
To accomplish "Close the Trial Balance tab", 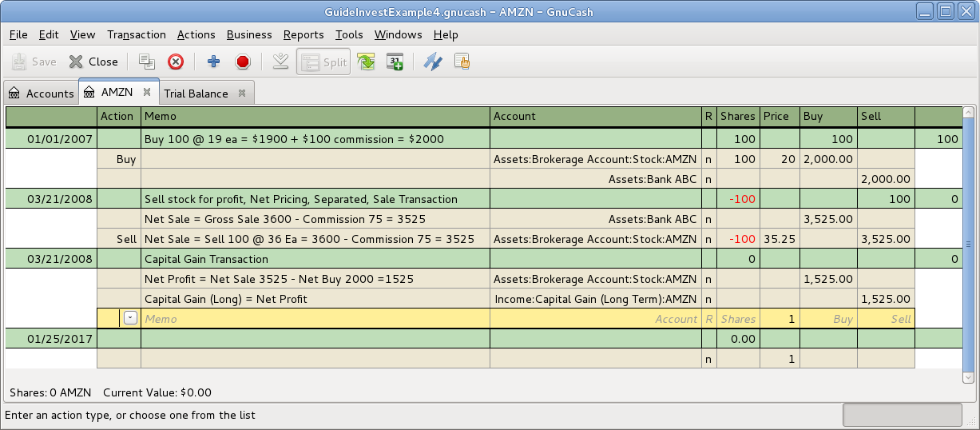I will pyautogui.click(x=242, y=94).
